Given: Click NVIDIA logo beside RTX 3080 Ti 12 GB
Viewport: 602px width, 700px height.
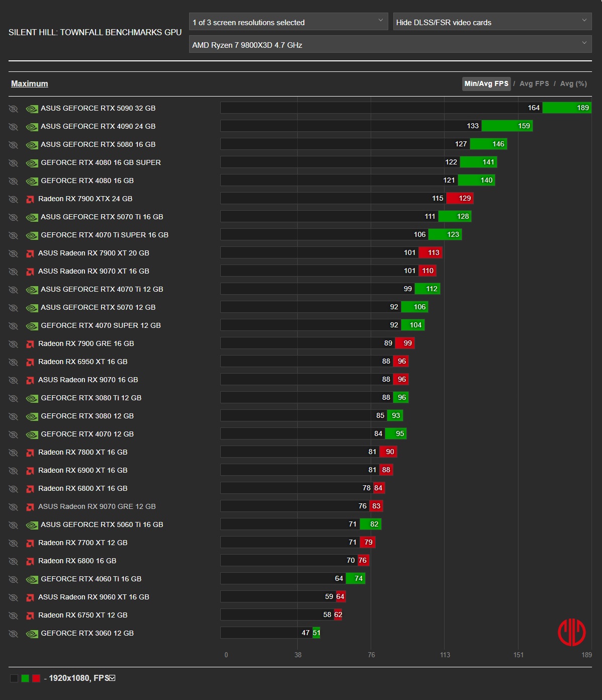Looking at the screenshot, I should [32, 398].
